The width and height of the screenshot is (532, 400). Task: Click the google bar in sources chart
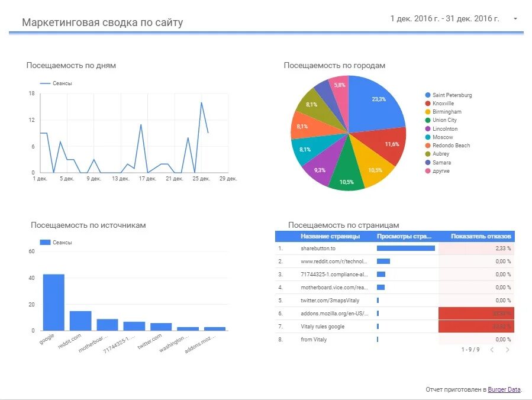(x=54, y=302)
